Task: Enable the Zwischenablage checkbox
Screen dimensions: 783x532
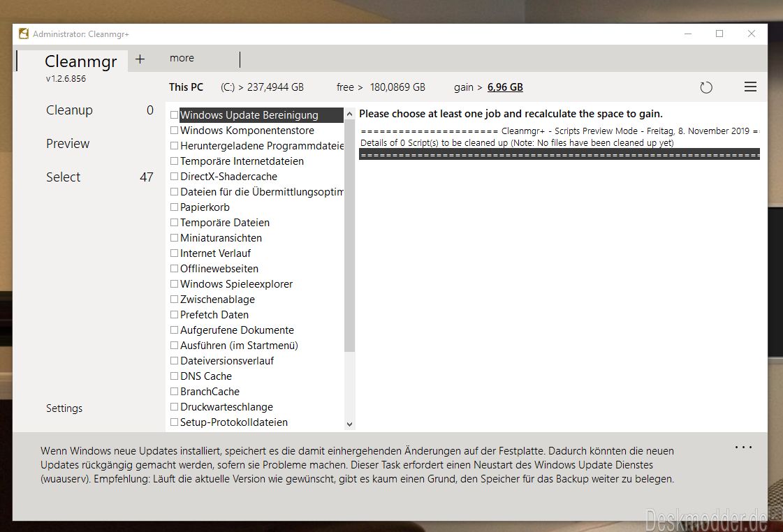Action: (x=175, y=300)
